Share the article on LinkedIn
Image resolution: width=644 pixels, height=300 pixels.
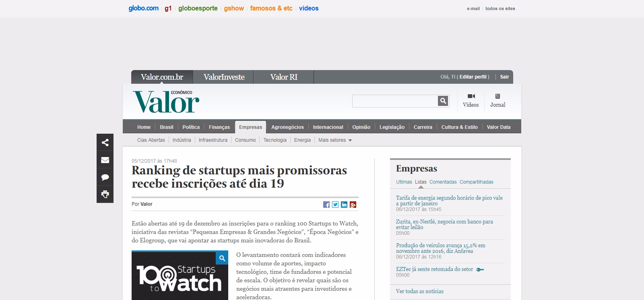pyautogui.click(x=344, y=205)
